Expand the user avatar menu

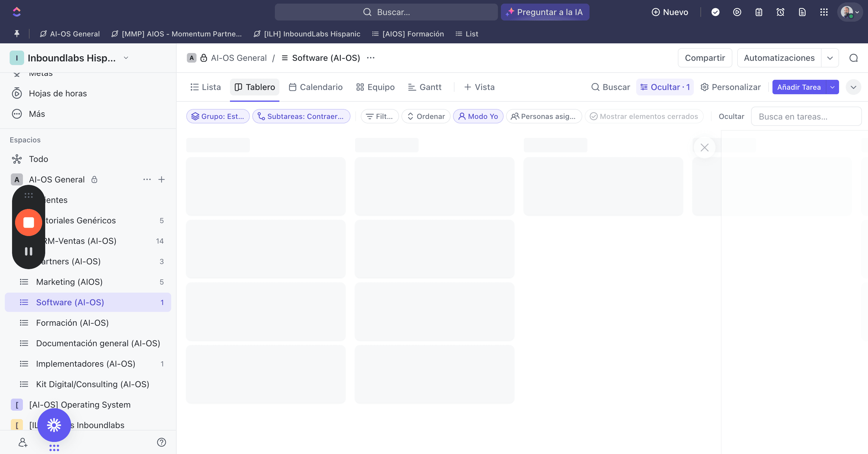pyautogui.click(x=850, y=12)
